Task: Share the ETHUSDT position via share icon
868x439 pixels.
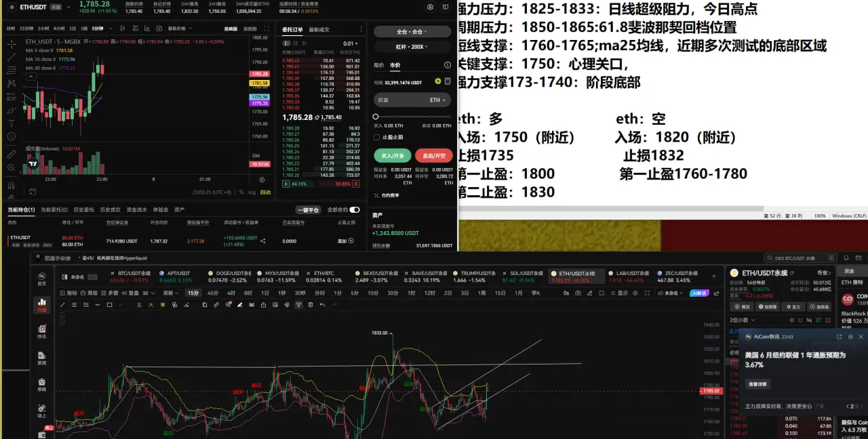Action: pyautogui.click(x=263, y=241)
